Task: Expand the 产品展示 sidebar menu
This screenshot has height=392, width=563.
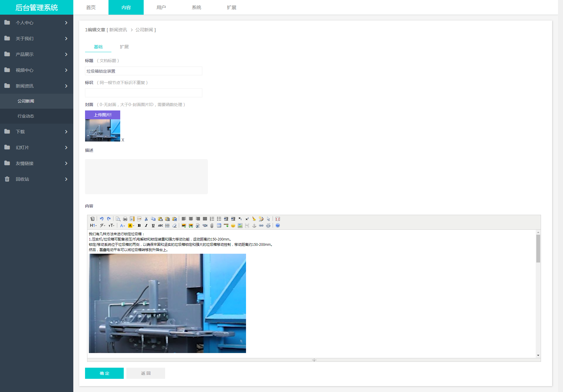Action: pyautogui.click(x=37, y=54)
